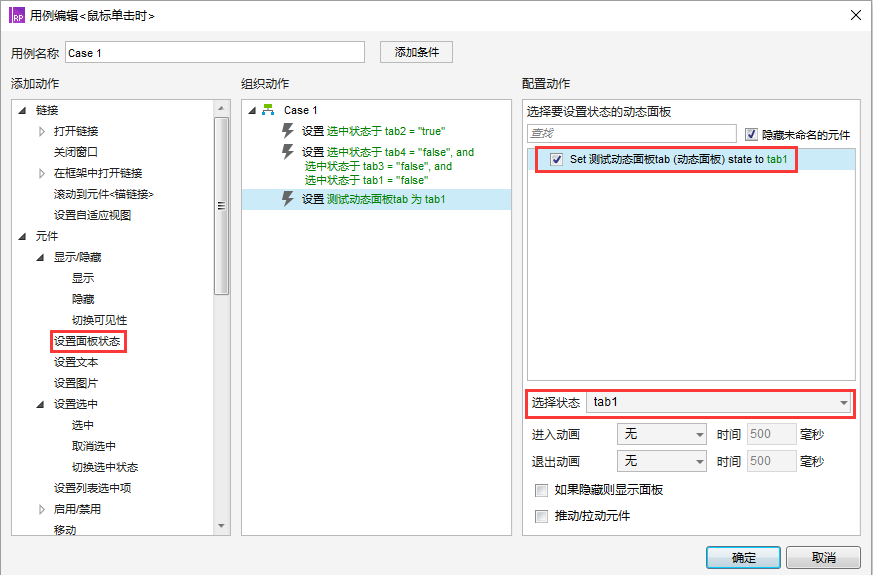
Task: Expand the 打开链接 tree node
Action: [41, 131]
